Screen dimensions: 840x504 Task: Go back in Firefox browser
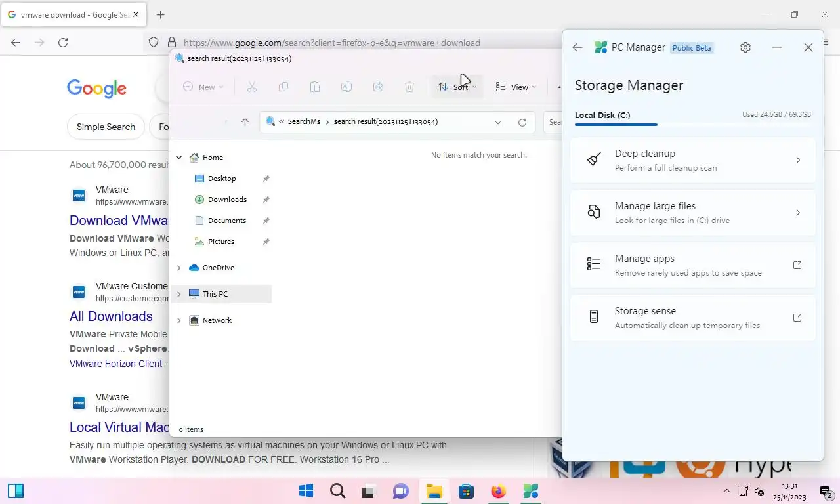(x=16, y=43)
